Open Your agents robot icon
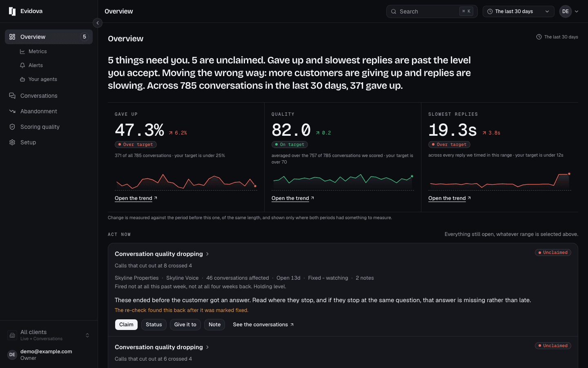 click(x=22, y=79)
